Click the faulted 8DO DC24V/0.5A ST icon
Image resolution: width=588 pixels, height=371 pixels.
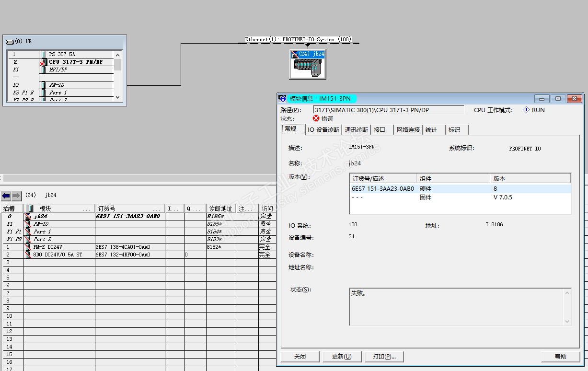pyautogui.click(x=28, y=255)
